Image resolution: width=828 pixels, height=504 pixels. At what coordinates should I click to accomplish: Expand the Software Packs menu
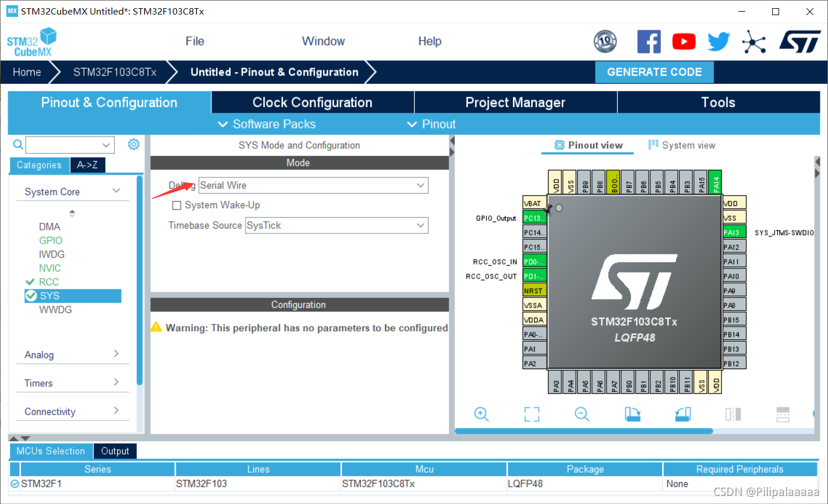[267, 124]
